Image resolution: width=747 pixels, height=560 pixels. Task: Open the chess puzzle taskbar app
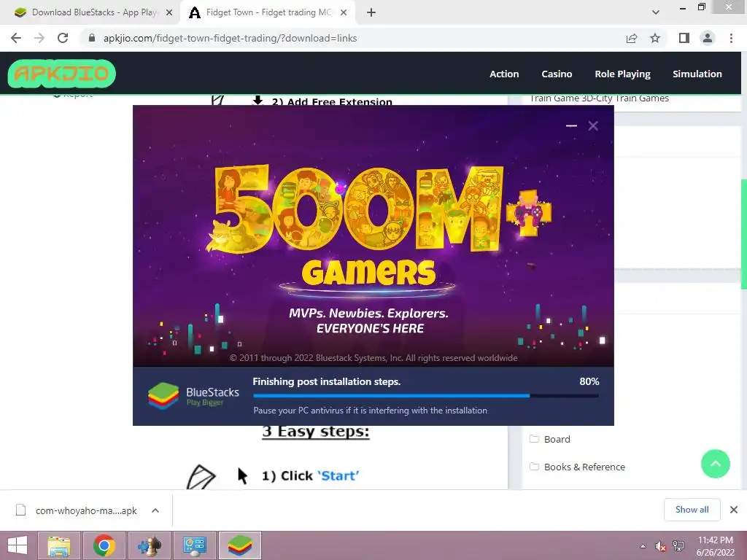pyautogui.click(x=149, y=545)
